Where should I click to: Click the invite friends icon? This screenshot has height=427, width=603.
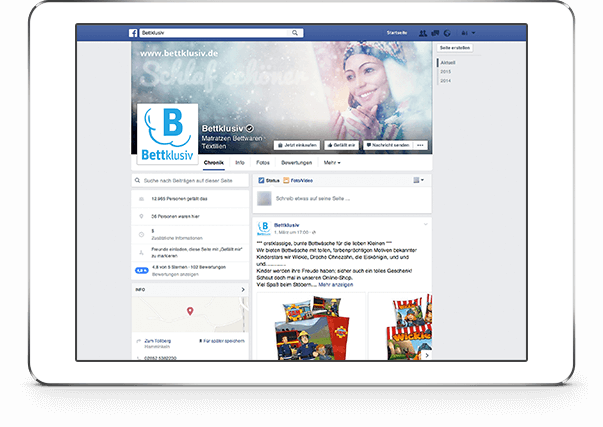[141, 252]
